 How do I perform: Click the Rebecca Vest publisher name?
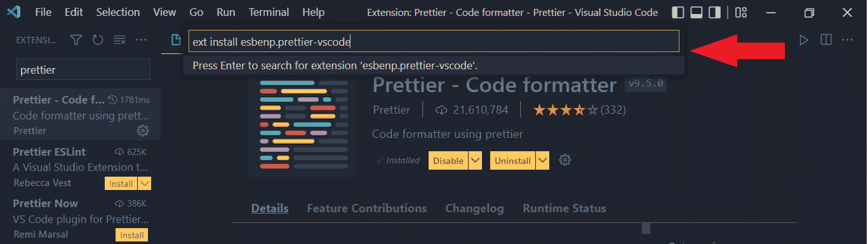(42, 183)
